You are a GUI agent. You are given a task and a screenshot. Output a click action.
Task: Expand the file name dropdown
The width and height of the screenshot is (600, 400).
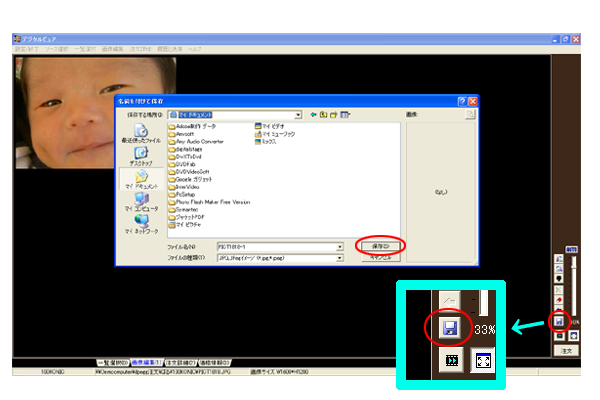pos(340,245)
